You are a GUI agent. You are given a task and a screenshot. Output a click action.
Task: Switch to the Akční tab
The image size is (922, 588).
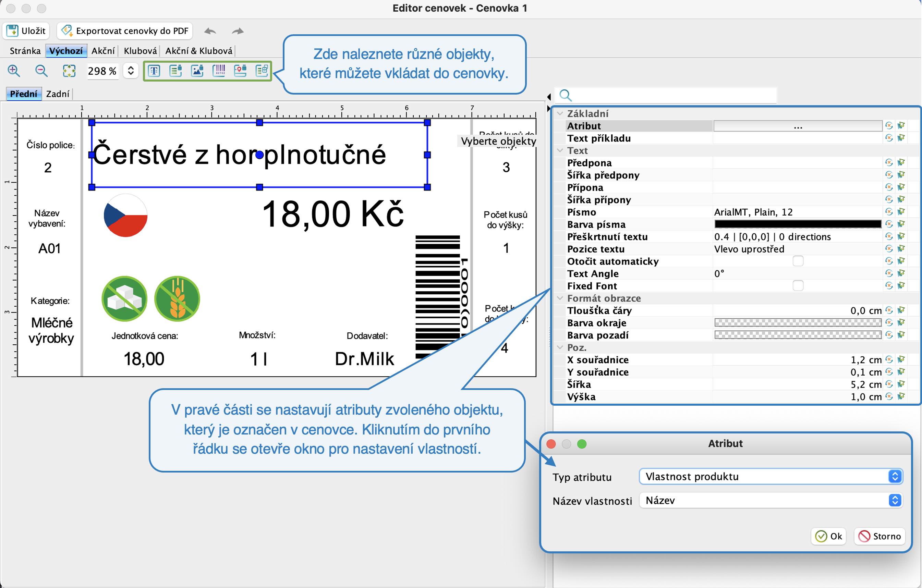pyautogui.click(x=103, y=51)
